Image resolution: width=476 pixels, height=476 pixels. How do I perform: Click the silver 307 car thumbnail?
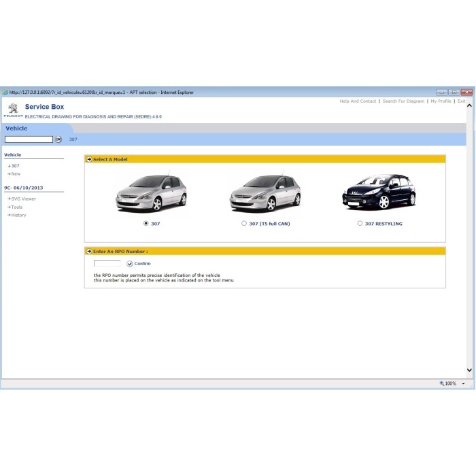[x=151, y=192]
